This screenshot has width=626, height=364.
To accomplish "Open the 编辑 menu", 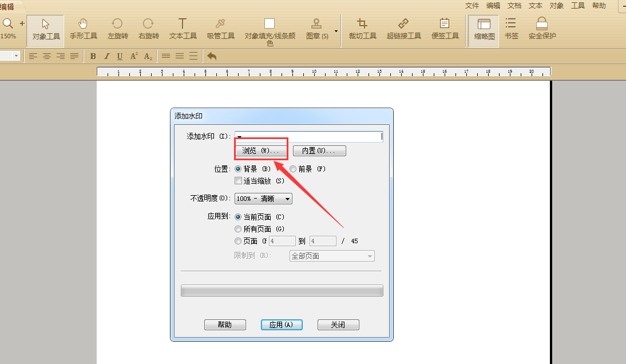I will coord(493,6).
